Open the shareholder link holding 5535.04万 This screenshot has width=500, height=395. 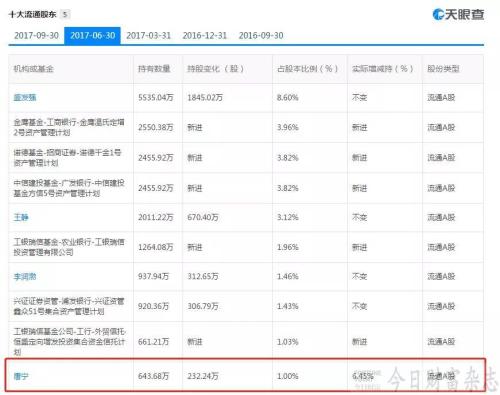pyautogui.click(x=25, y=97)
